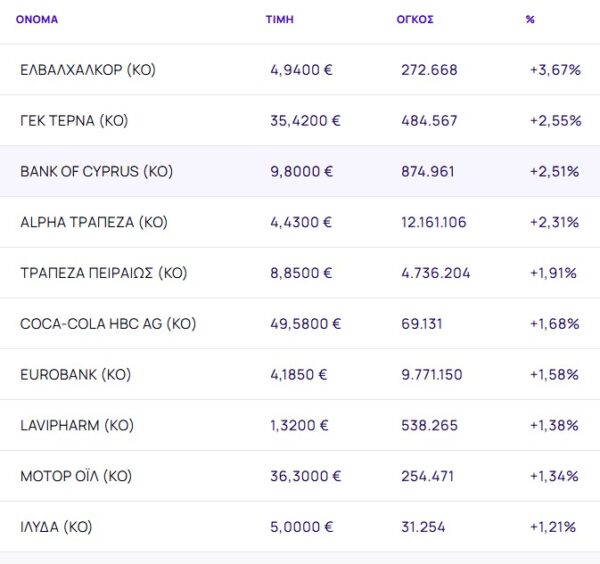Select the ΓΕΚ ΤΕΡΝΑ (ΚΟ) stock
600x564 pixels.
click(x=74, y=121)
